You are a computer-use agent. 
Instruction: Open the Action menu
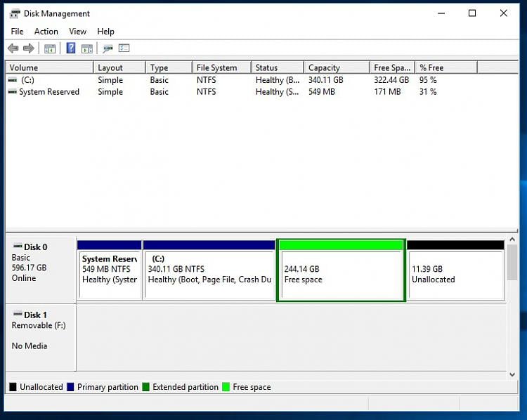coord(46,32)
